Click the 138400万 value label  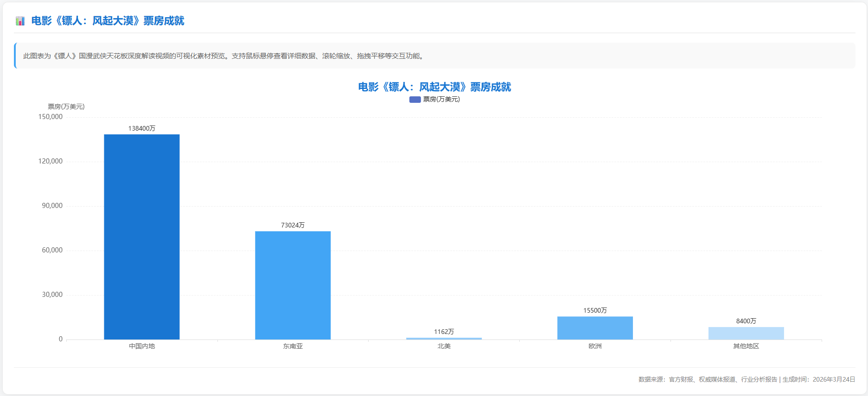[x=142, y=128]
